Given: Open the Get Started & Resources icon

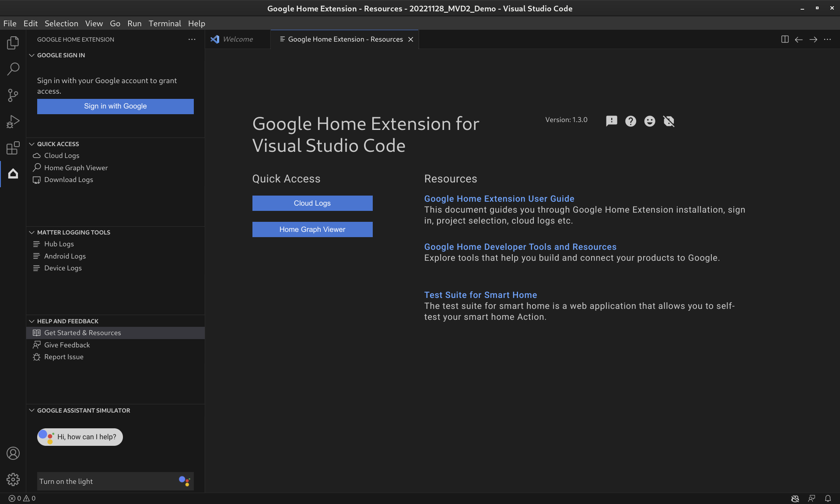Looking at the screenshot, I should (37, 332).
